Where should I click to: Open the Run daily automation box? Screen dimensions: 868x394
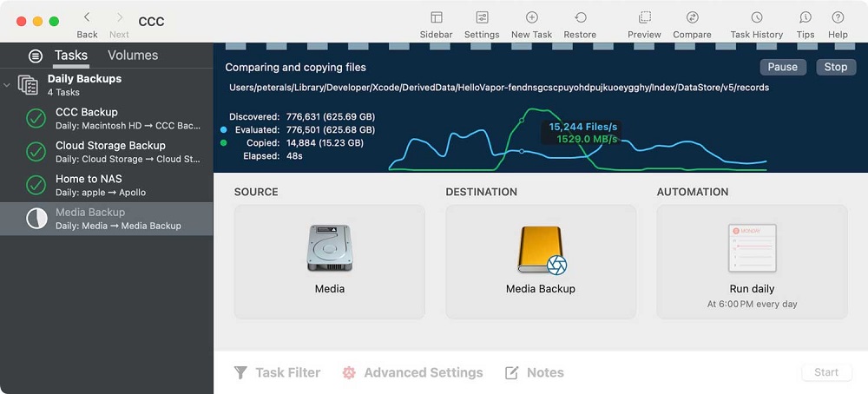pyautogui.click(x=752, y=261)
